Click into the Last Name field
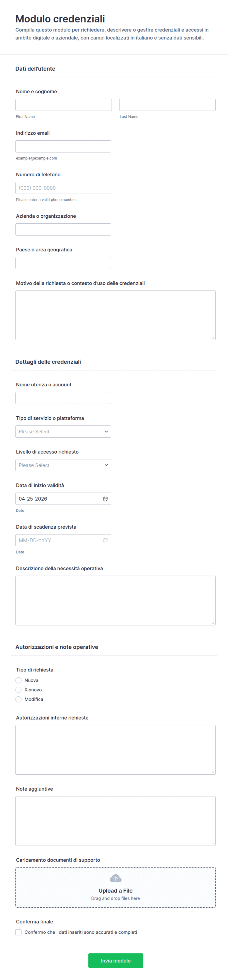Screen dimensions: 229x980 click(167, 105)
